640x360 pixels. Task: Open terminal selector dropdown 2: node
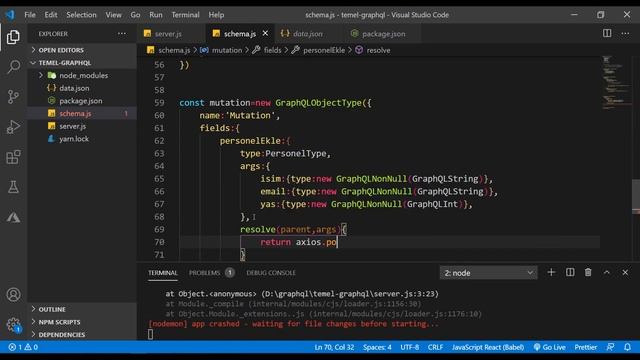(x=489, y=273)
